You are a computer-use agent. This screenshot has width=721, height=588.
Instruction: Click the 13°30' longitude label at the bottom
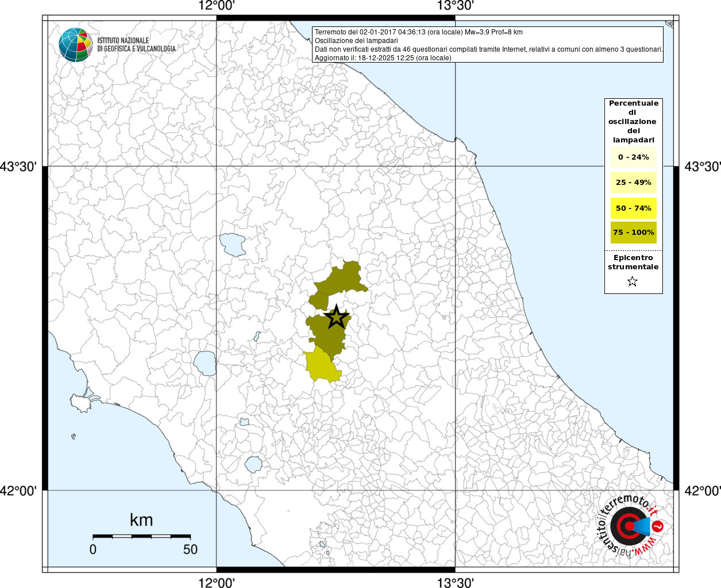455,582
